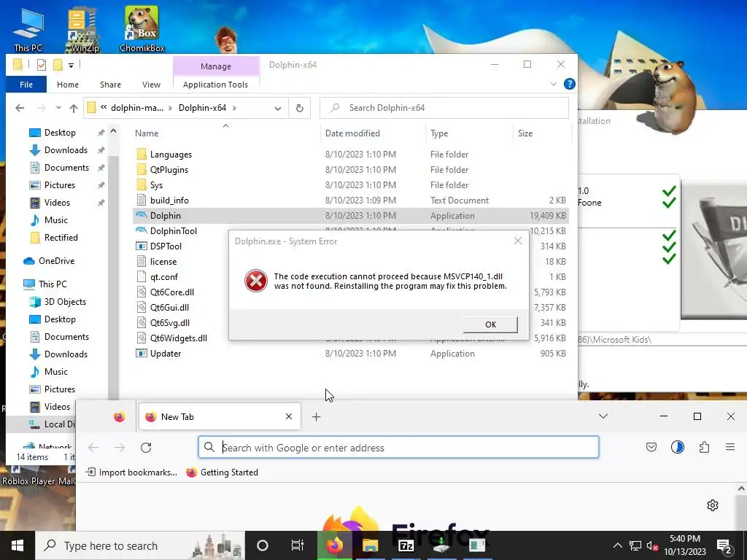Click the Search Dolphin-x64 field

tap(444, 108)
